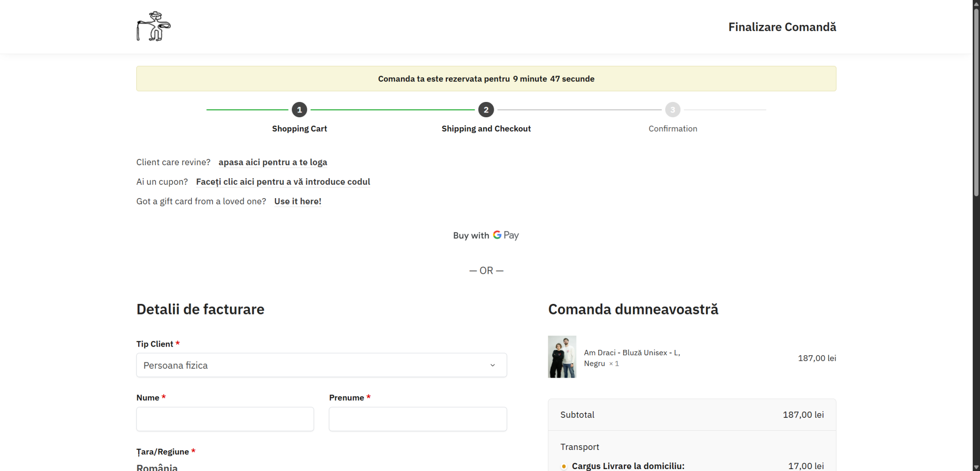Focus the Nume input field
This screenshot has height=471, width=980.
tap(225, 419)
